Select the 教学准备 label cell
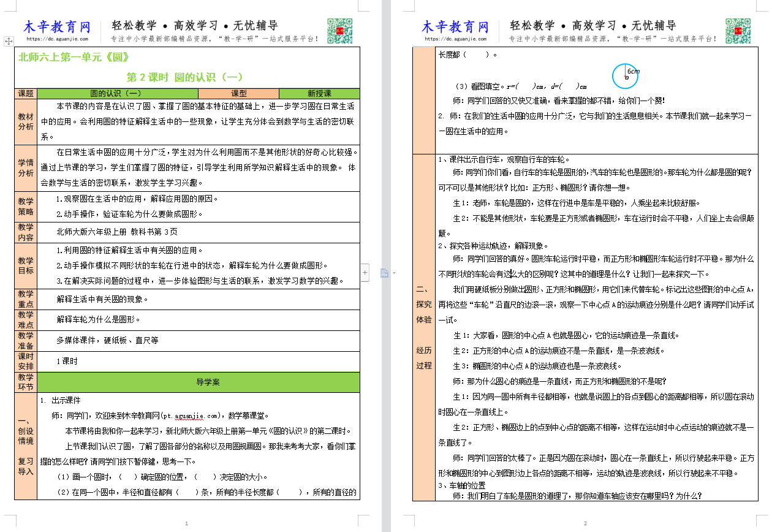Viewport: 772px width, 532px height. pyautogui.click(x=26, y=341)
